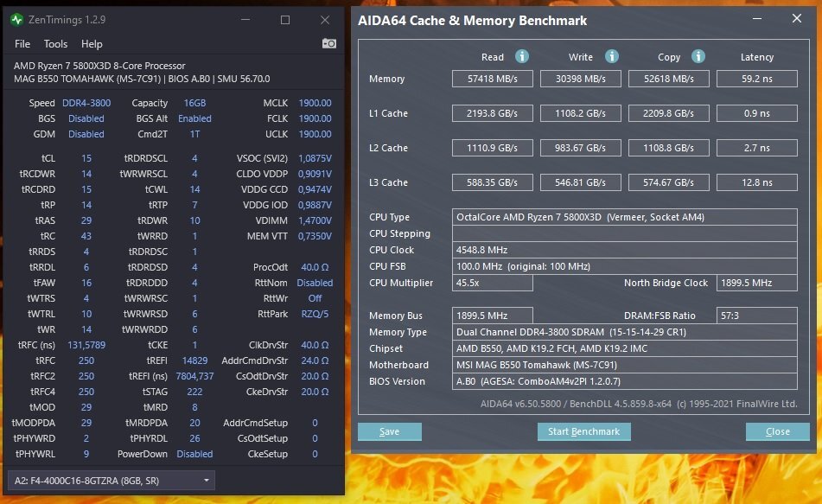Click the DRAM:FSB Ratio 57:3 field
Viewport: 822px width, 504px height.
(757, 316)
